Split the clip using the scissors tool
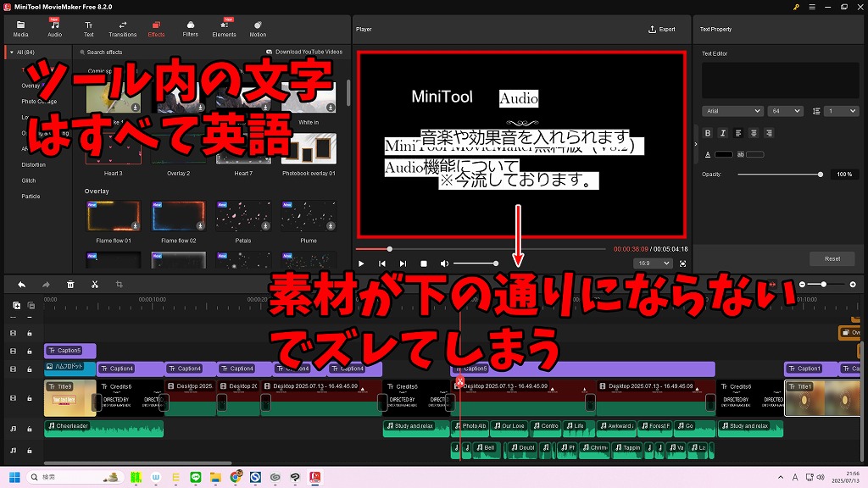This screenshot has height=488, width=868. pos(95,285)
